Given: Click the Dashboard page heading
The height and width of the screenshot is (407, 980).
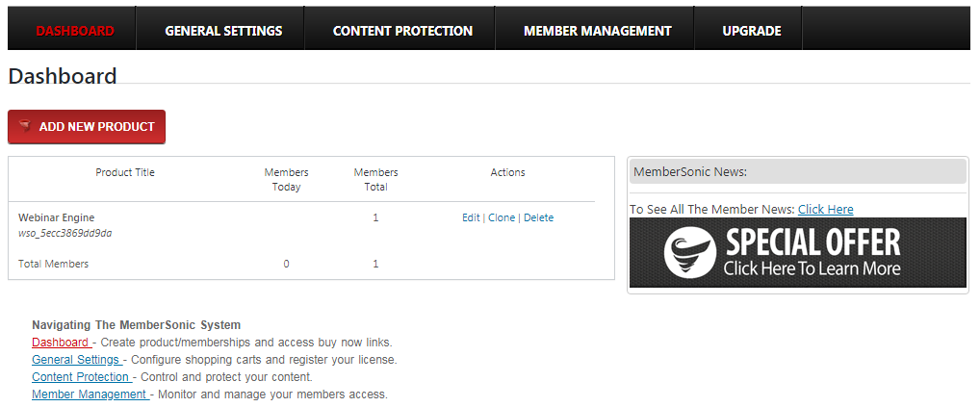Looking at the screenshot, I should [63, 76].
